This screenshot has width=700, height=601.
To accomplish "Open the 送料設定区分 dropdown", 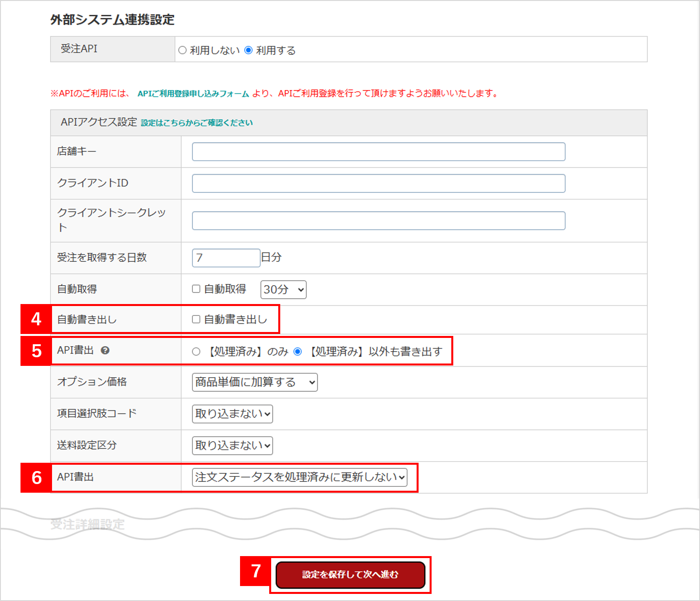I will click(x=233, y=445).
